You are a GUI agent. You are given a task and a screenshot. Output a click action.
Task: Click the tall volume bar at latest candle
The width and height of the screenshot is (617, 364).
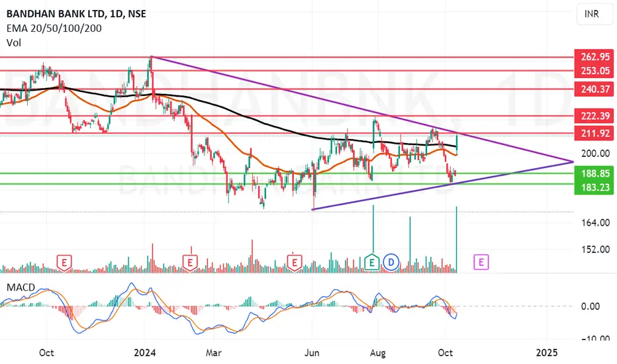[456, 240]
